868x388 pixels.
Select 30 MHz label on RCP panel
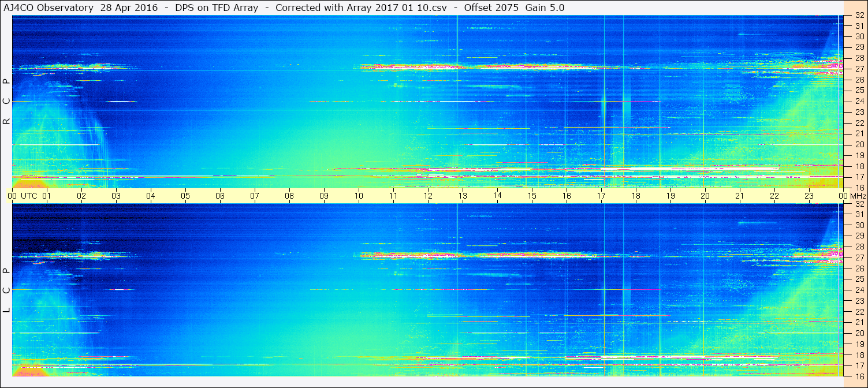(859, 36)
